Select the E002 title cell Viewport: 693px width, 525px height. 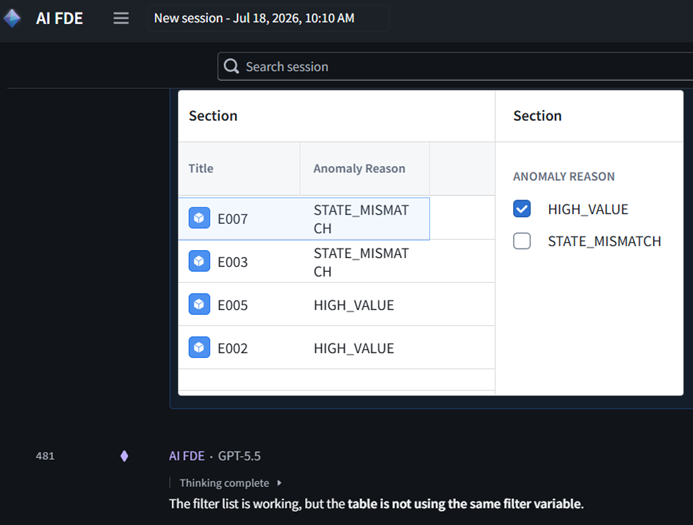click(x=240, y=348)
